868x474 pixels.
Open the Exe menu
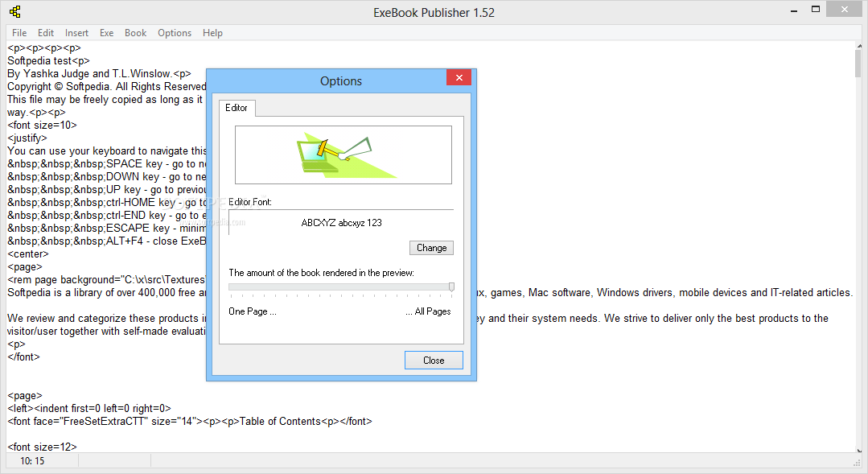coord(106,33)
